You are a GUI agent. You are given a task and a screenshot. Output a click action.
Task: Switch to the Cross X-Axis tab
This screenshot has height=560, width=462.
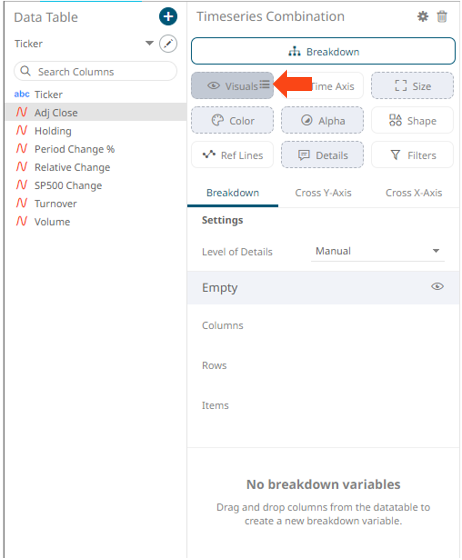(413, 193)
